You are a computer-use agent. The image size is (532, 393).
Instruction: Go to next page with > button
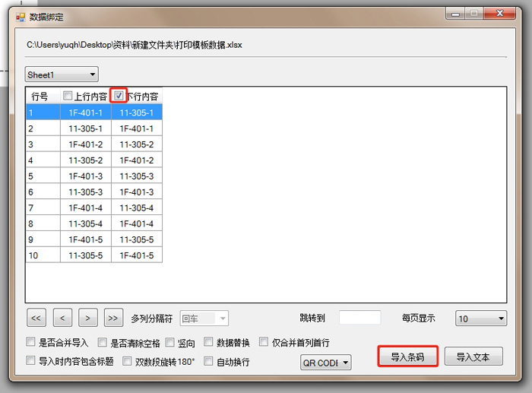click(x=88, y=318)
